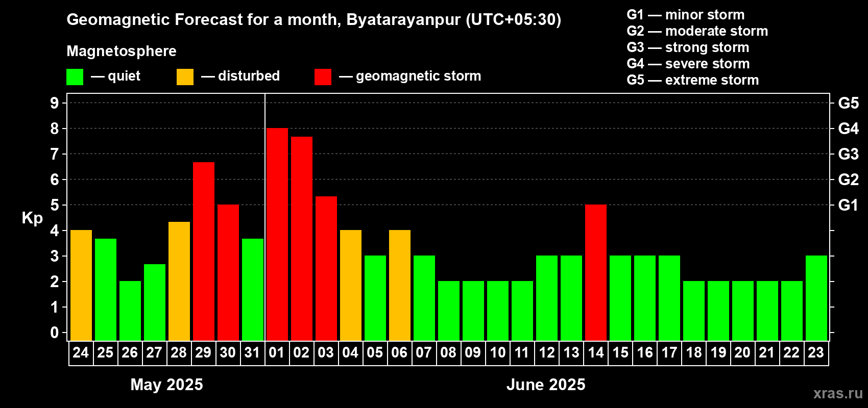Select the green bar for June 23
This screenshot has width=868, height=408.
click(816, 298)
